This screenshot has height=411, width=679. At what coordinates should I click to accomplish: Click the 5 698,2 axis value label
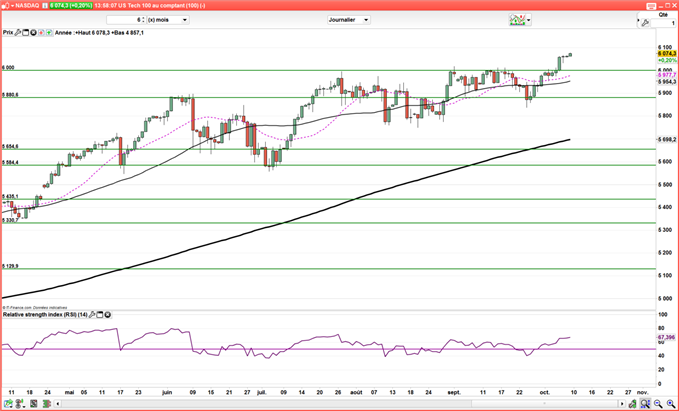667,139
